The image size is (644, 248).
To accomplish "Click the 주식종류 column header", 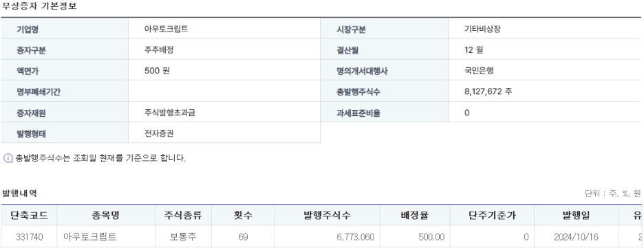I will point(183,215).
